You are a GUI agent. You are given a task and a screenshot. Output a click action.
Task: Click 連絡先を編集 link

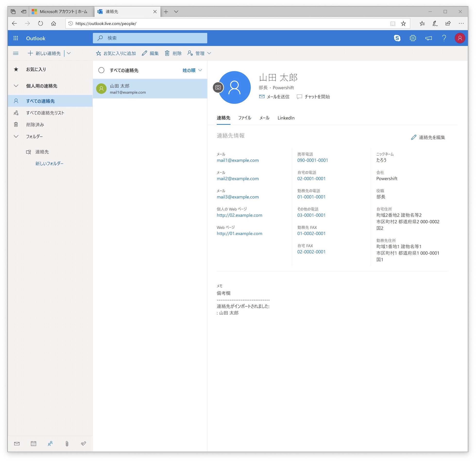428,137
